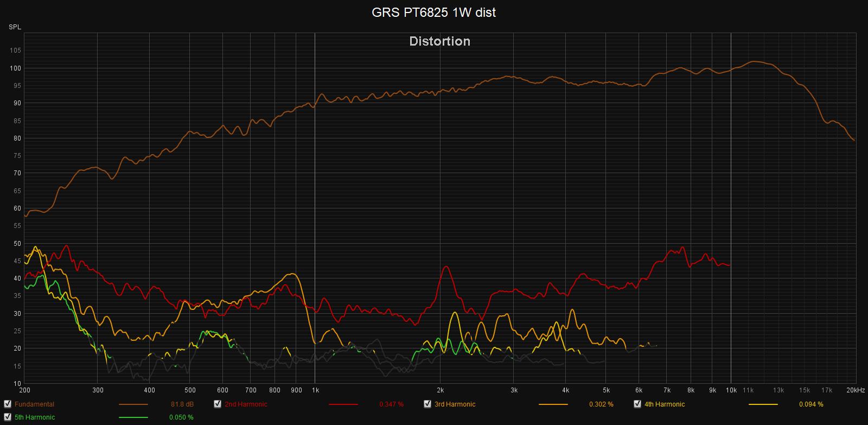Click the 15k frequency axis label

pyautogui.click(x=805, y=390)
